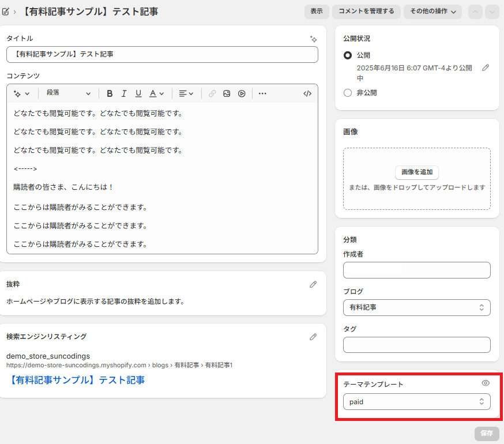
Task: Switch to HTML code view
Action: tap(307, 93)
